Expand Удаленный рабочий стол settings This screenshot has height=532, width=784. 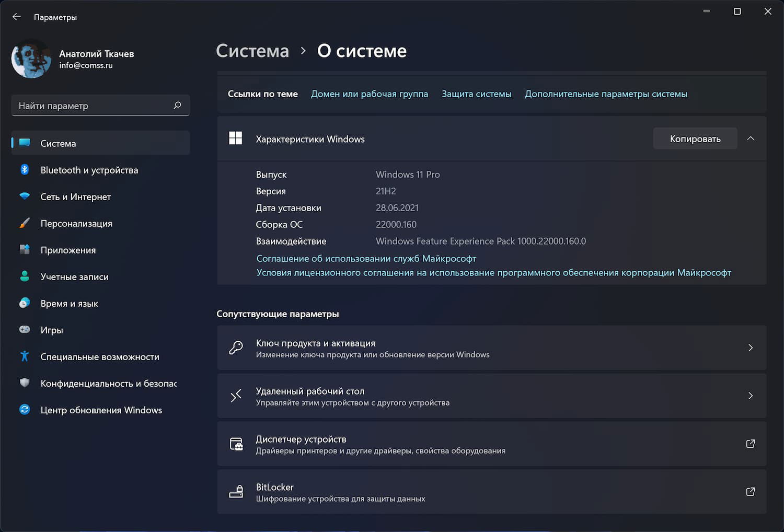tap(491, 396)
